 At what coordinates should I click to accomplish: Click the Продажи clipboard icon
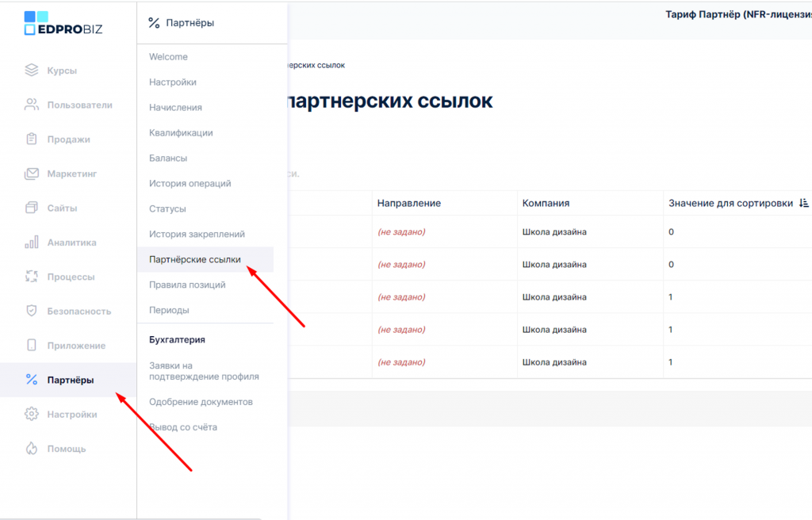(32, 139)
